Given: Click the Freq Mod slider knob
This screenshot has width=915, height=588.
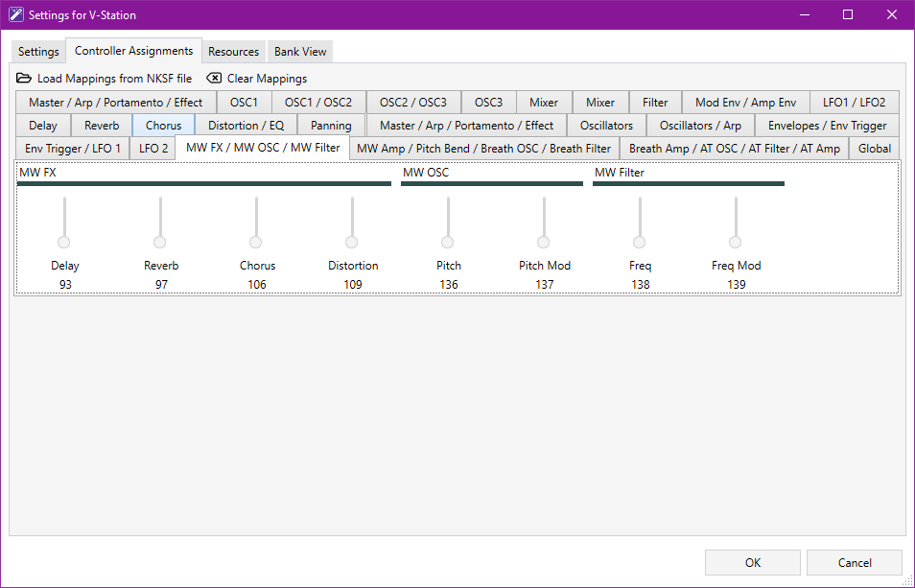Looking at the screenshot, I should click(x=736, y=242).
